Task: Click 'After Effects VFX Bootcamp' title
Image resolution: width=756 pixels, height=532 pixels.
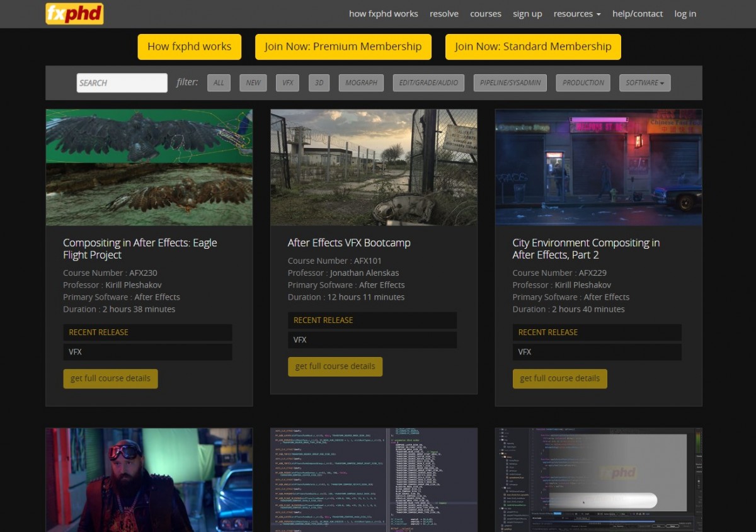Action: 349,243
